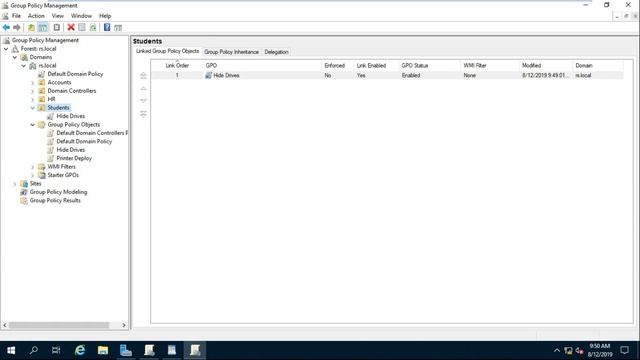Image resolution: width=640 pixels, height=360 pixels.
Task: Open the Help menu
Action: (105, 16)
